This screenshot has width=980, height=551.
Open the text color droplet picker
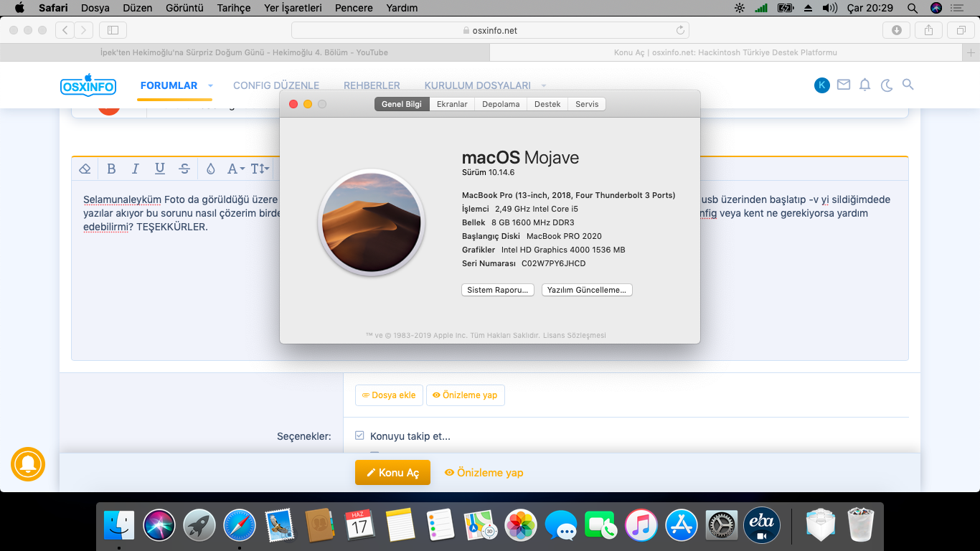[210, 169]
